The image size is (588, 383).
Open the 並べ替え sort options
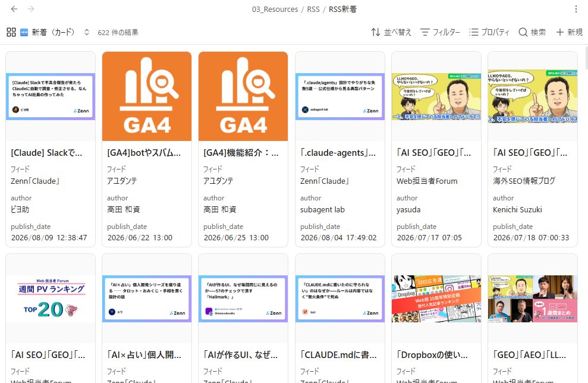[x=391, y=32]
